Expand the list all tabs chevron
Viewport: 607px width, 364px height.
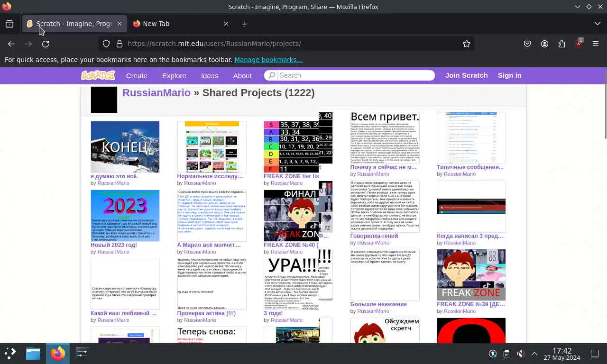coord(597,24)
